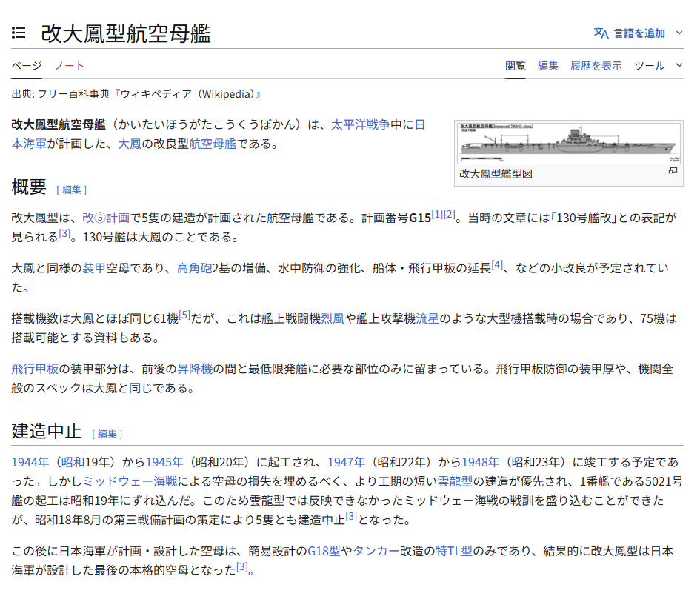Edit the 建造中止 section
700x599 pixels.
click(107, 434)
